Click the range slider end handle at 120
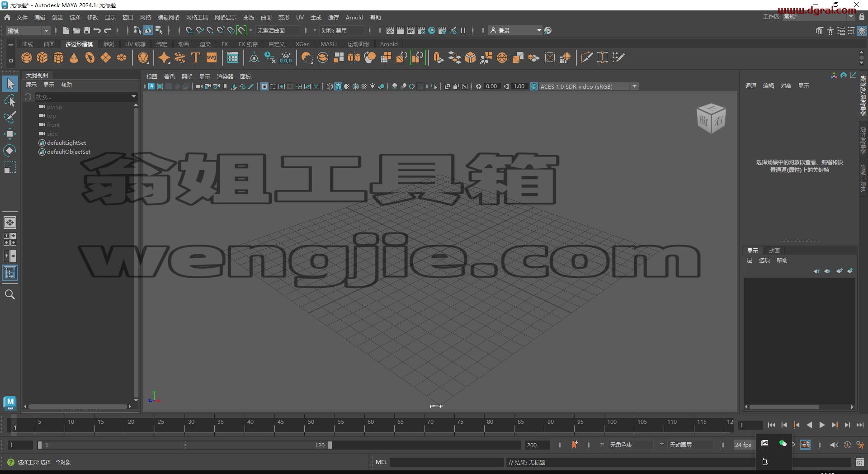Viewport: 868px width, 474px height. point(330,445)
